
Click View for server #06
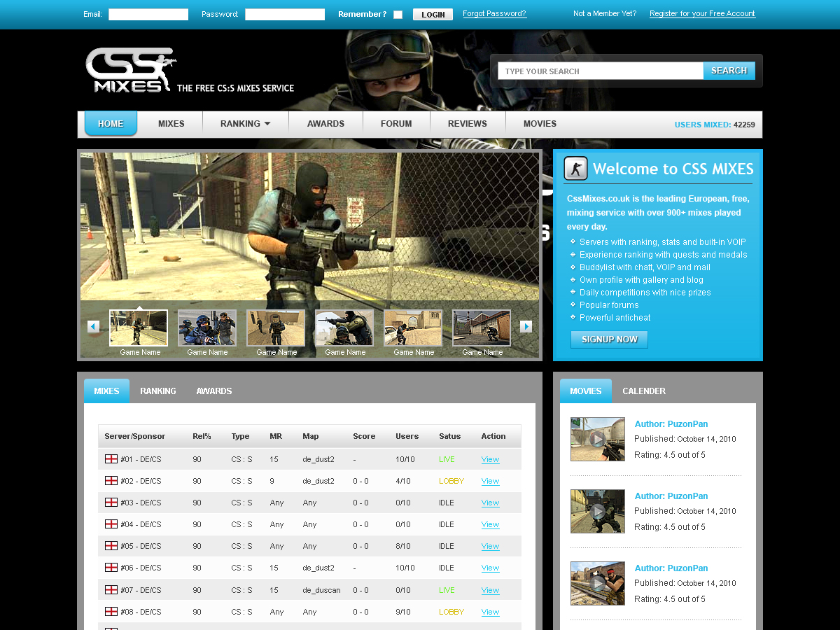pos(491,568)
